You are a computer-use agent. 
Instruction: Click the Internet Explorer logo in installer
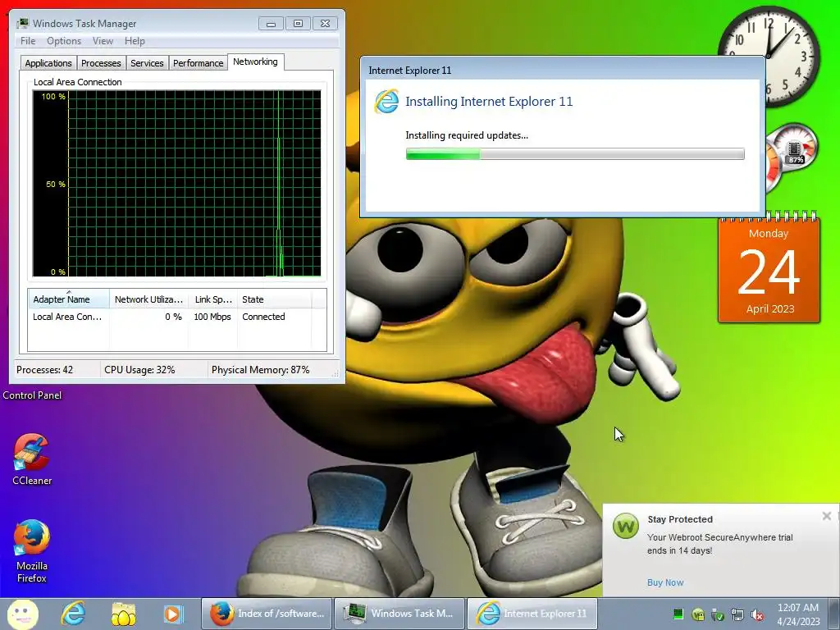pyautogui.click(x=386, y=101)
